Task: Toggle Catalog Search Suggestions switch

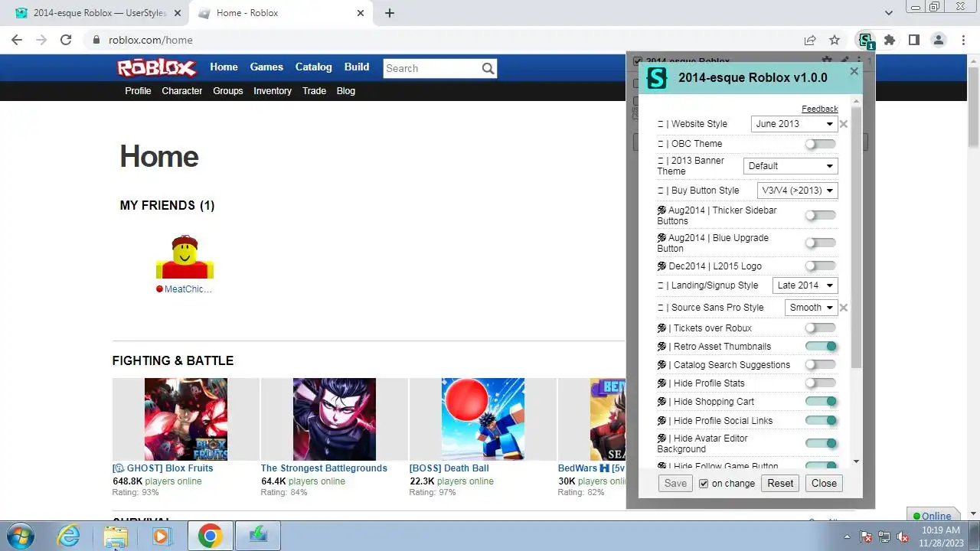Action: 820,365
